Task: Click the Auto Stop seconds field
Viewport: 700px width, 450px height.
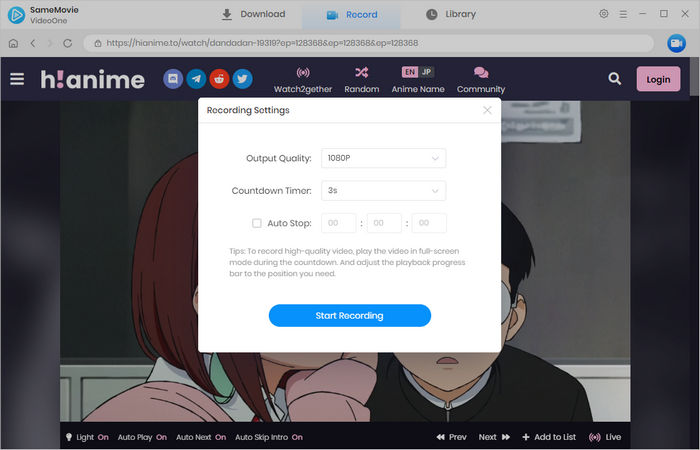Action: point(429,223)
